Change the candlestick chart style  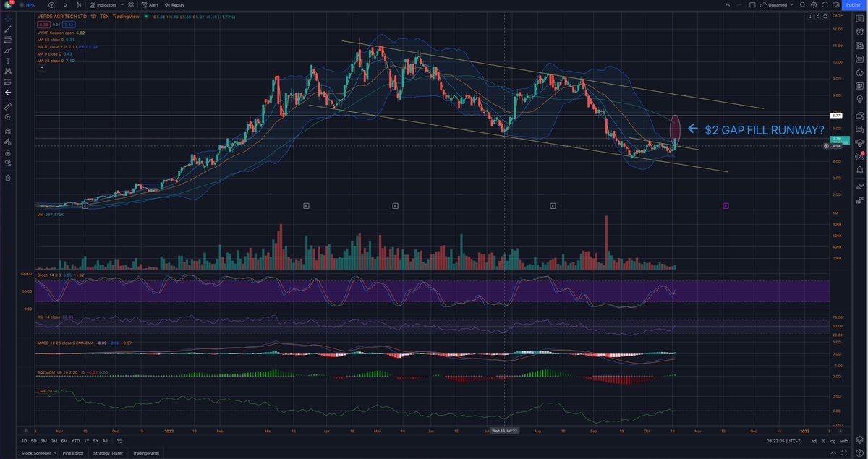(x=79, y=5)
